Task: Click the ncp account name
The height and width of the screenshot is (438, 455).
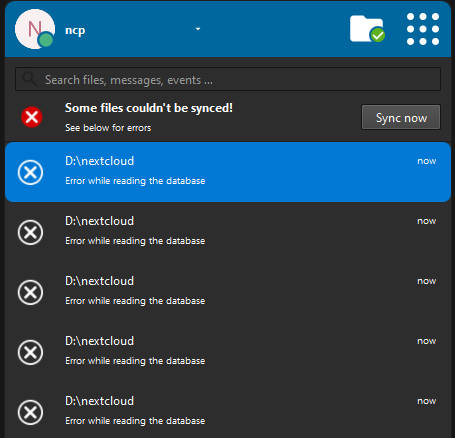Action: [75, 30]
